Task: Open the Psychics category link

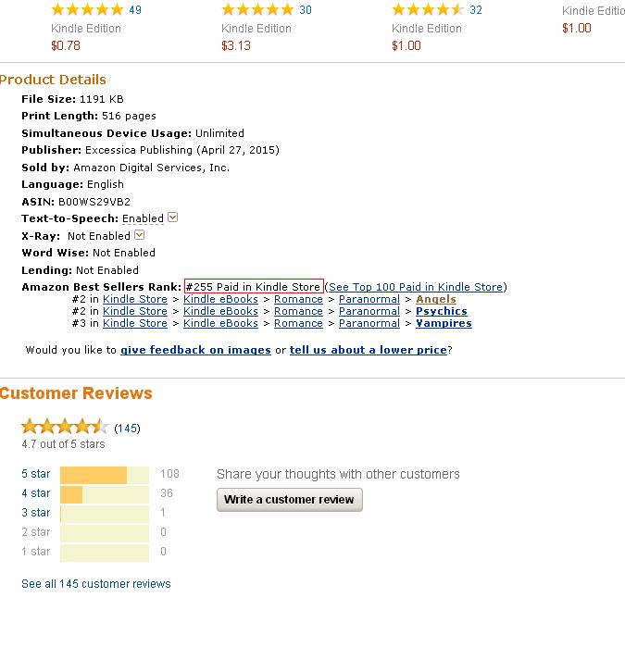Action: point(442,311)
